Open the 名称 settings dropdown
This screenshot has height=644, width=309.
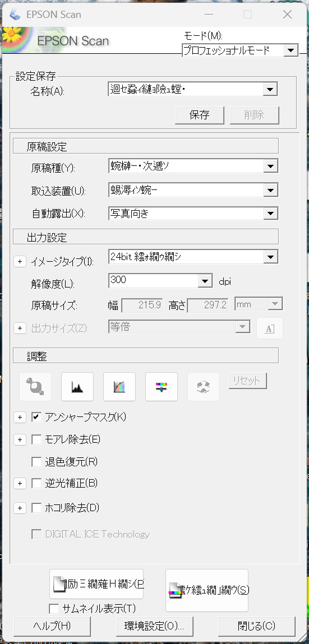[x=270, y=89]
